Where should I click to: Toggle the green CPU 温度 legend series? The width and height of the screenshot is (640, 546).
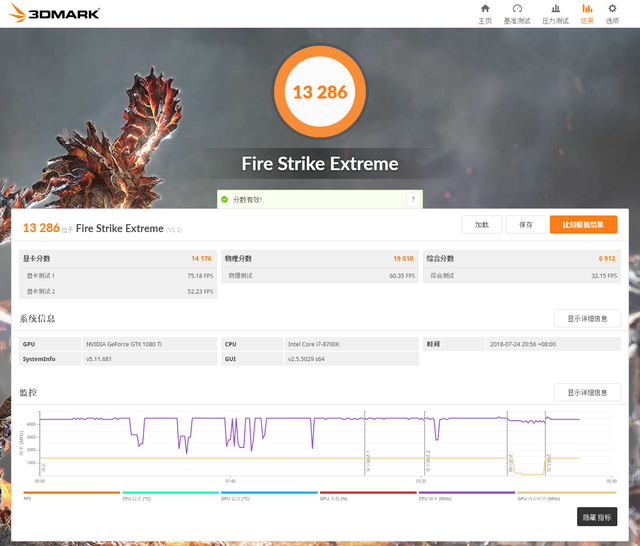[x=171, y=495]
